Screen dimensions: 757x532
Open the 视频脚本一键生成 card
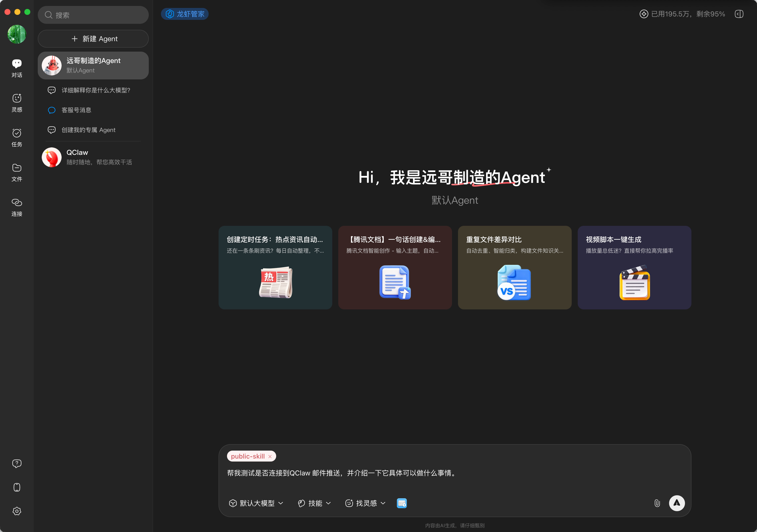(634, 267)
